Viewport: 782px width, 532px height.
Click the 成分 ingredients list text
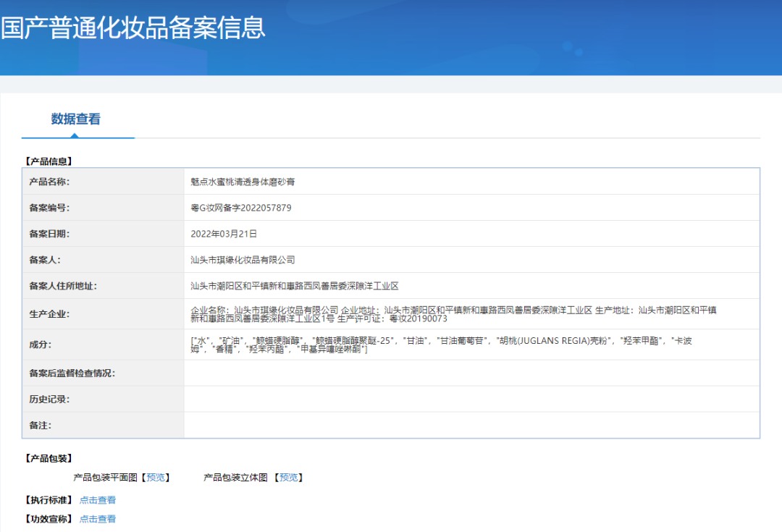tap(442, 345)
